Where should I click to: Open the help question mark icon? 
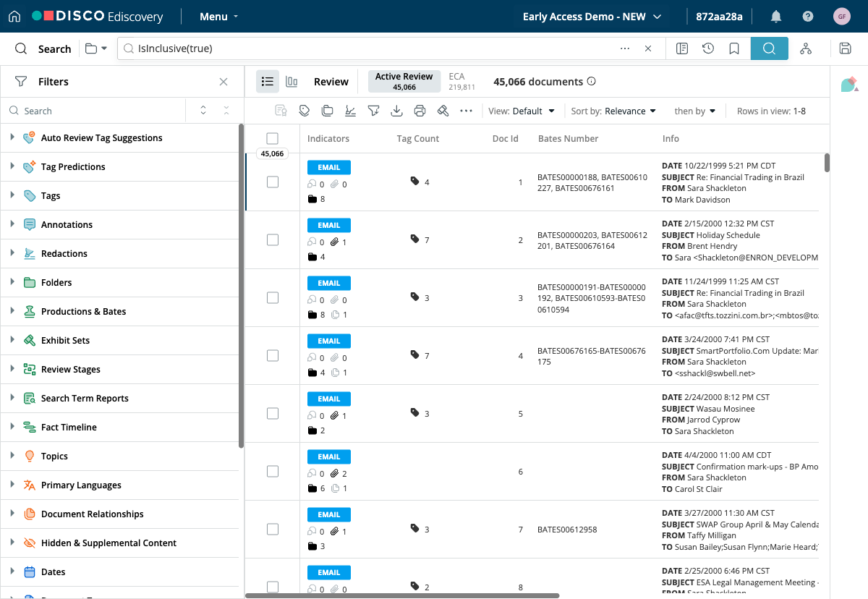pyautogui.click(x=808, y=17)
